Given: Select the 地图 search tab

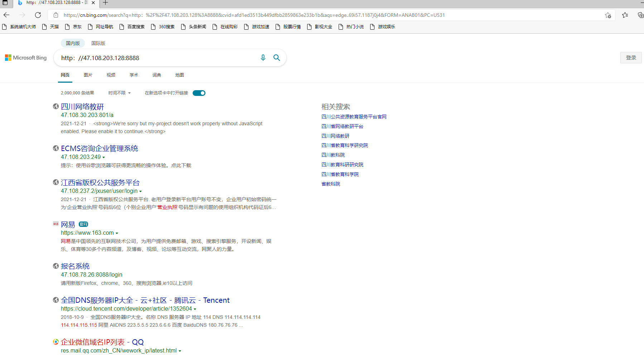Looking at the screenshot, I should [x=180, y=75].
